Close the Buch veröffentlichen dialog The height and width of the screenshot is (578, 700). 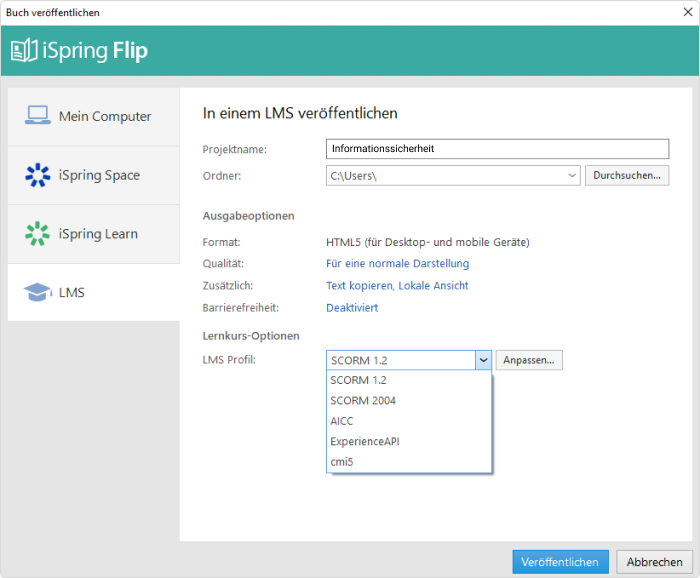coord(688,12)
